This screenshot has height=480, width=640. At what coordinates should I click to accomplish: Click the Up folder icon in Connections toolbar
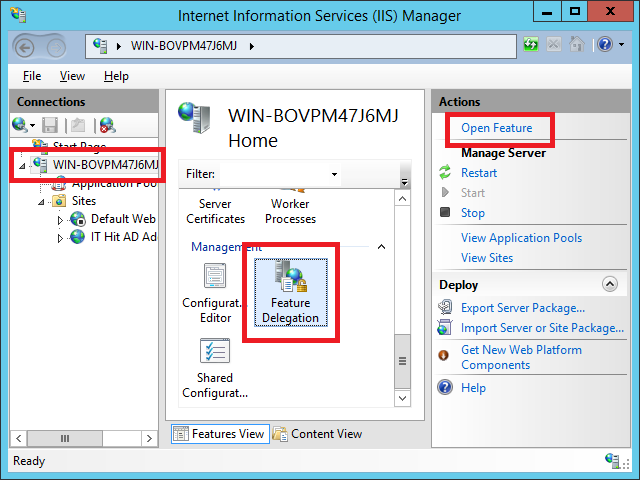click(78, 125)
